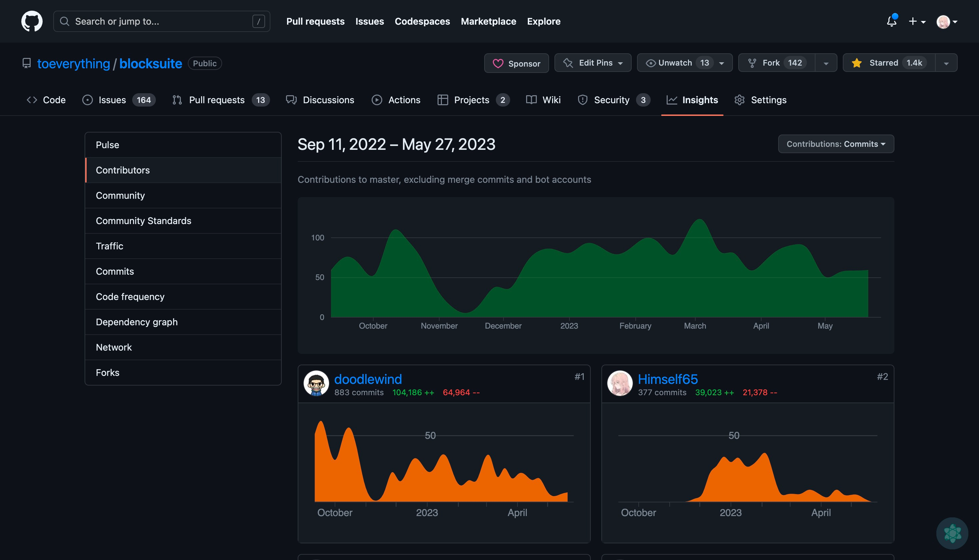The height and width of the screenshot is (560, 979).
Task: Expand the fork options arrow
Action: click(x=826, y=63)
